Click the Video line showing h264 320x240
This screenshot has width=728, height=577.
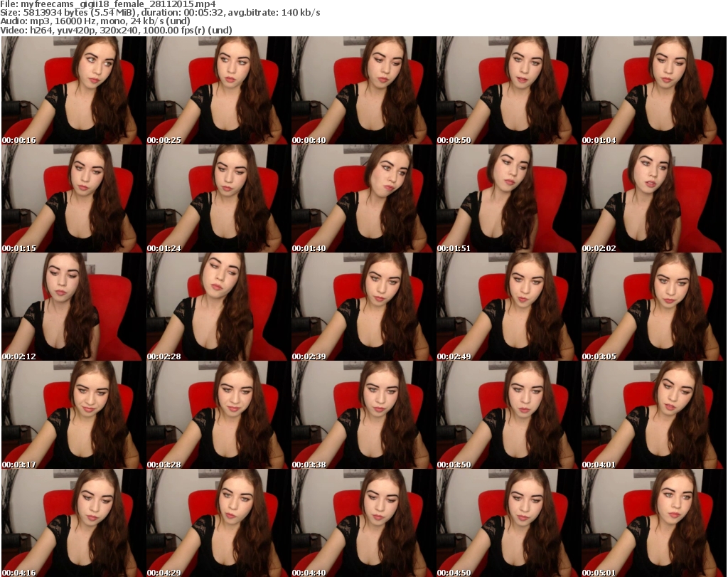coord(116,30)
